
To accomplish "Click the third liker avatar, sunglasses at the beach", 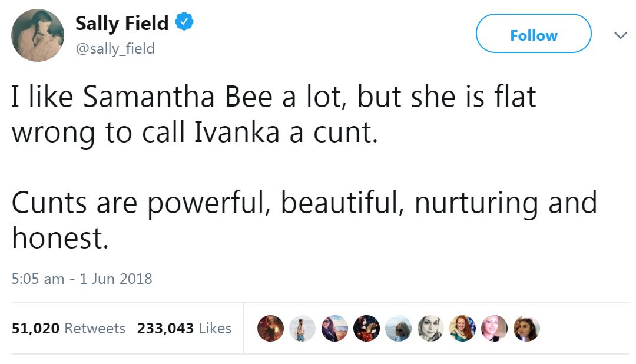I will tap(334, 329).
